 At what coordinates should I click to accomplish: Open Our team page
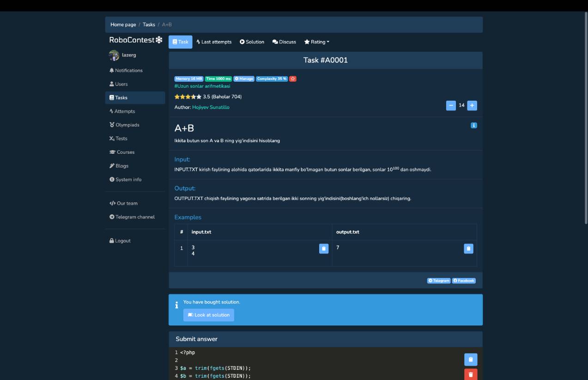tap(123, 203)
